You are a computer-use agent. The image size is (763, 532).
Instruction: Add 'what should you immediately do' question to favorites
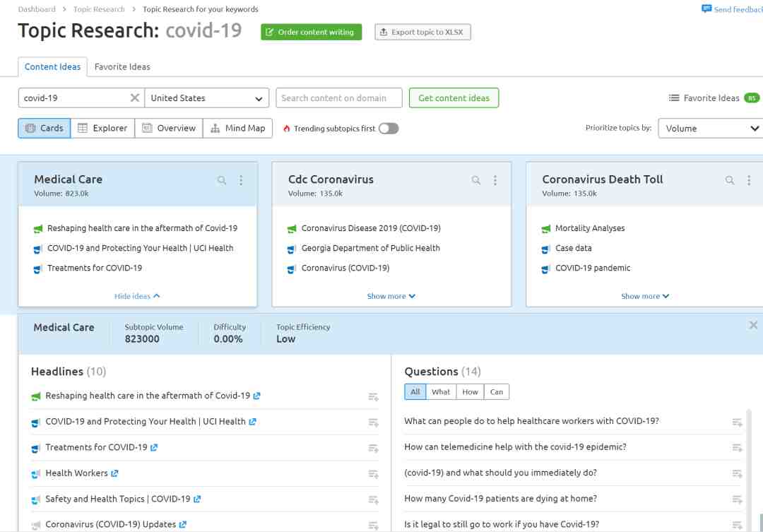(737, 473)
